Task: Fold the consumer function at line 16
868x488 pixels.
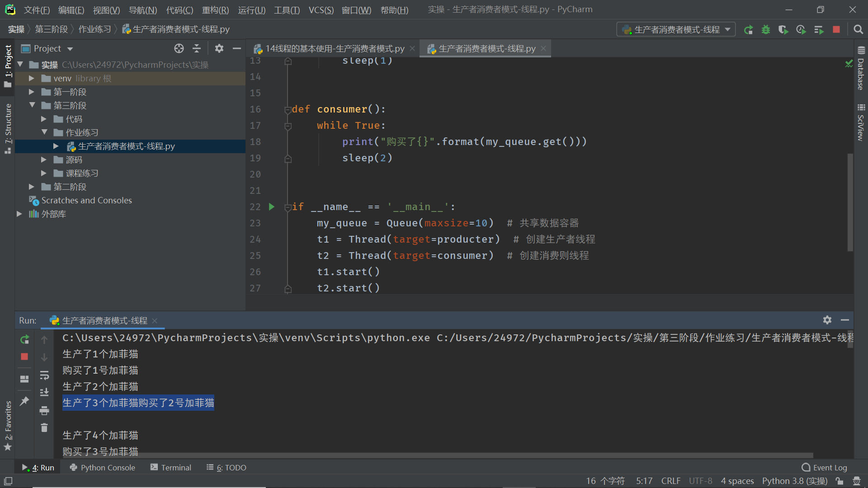Action: (x=288, y=109)
